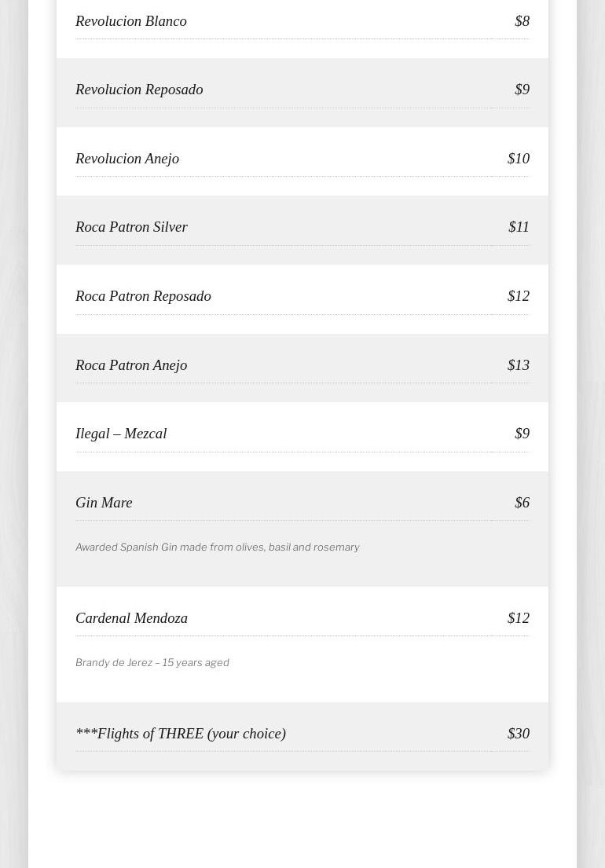Click the $30 price for Flights of THREE
This screenshot has width=605, height=868.
coord(519,734)
